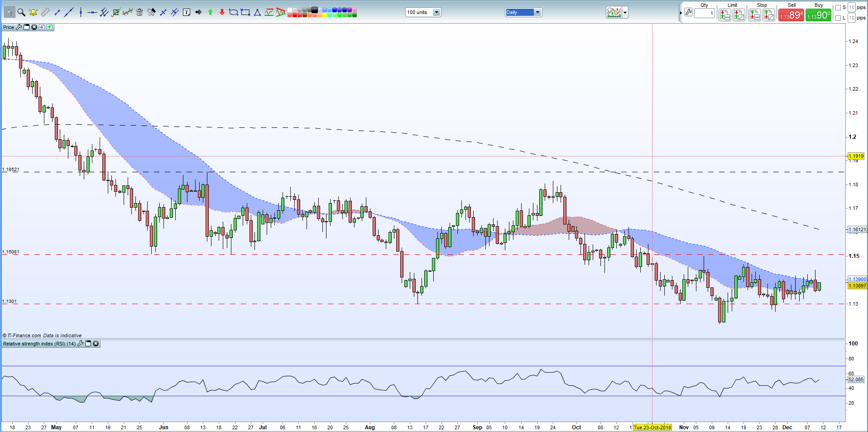
Task: Click the add indicators chart button
Action: (x=614, y=12)
